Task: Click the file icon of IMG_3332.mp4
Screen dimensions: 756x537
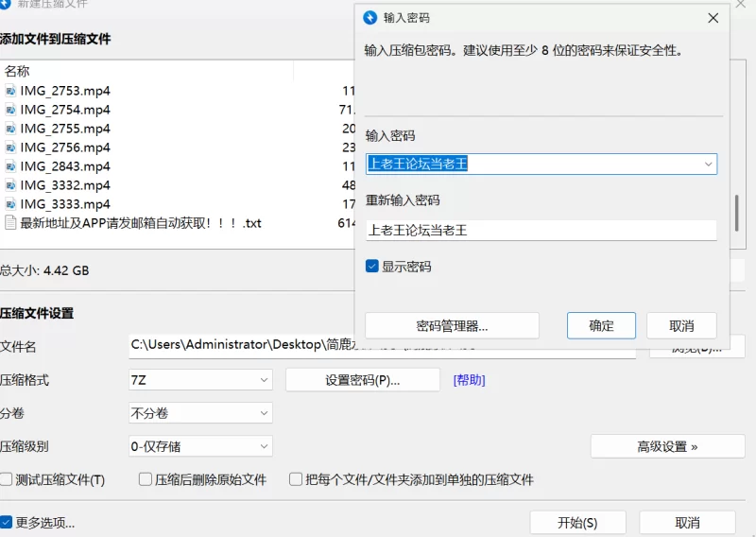Action: tap(10, 185)
